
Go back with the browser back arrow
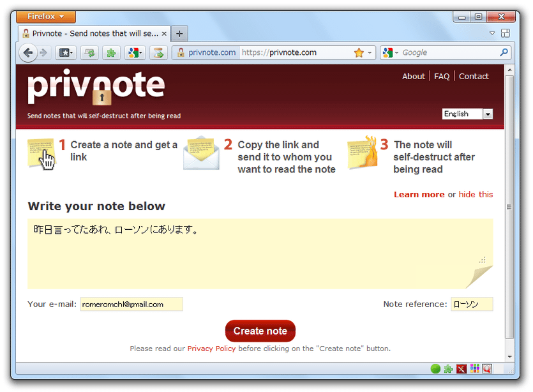coord(28,53)
